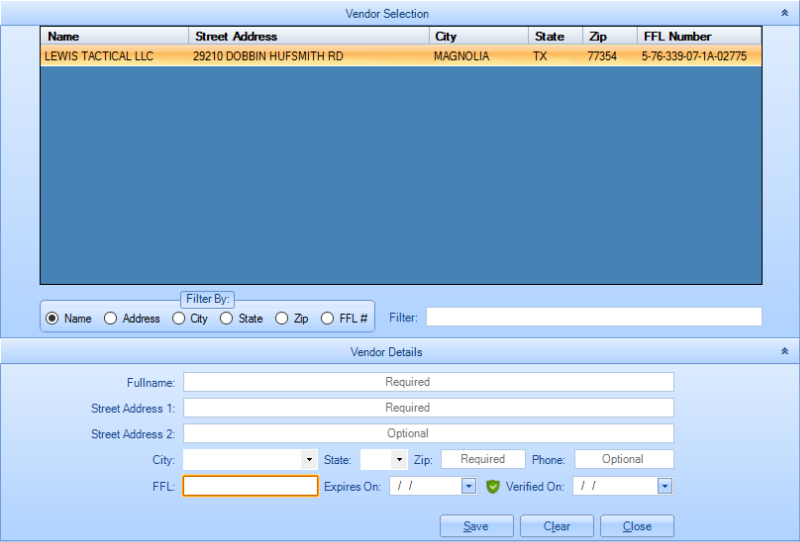The image size is (800, 542).
Task: Pick the Zip filter radio button
Action: (282, 318)
